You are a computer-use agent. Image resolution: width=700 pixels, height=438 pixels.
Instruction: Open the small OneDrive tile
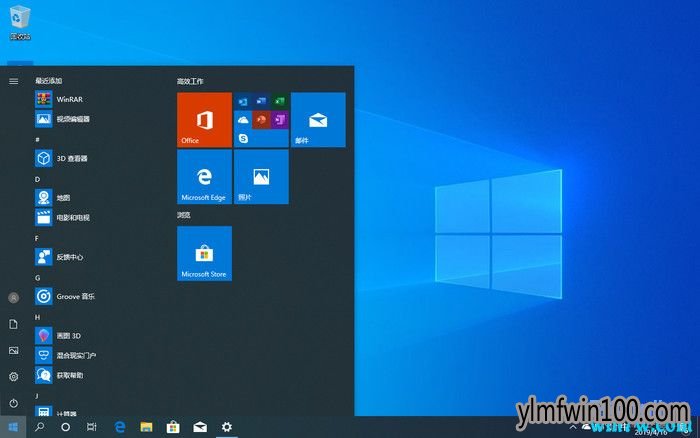[243, 120]
